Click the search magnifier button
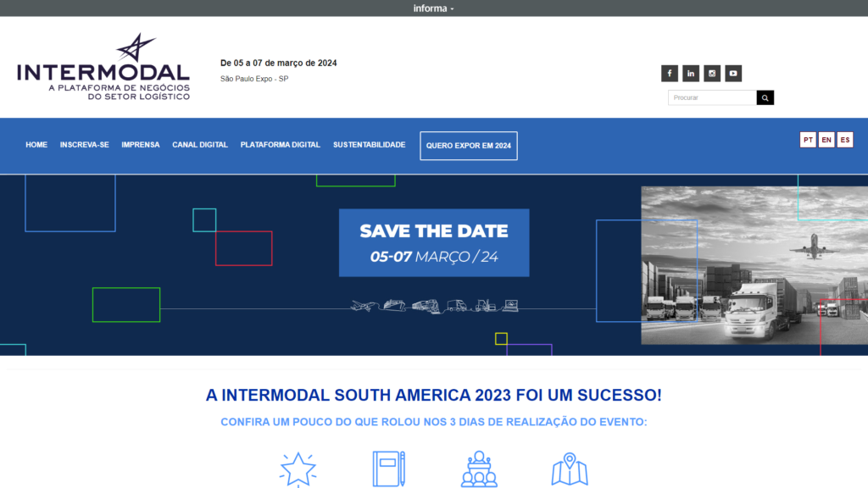Image resolution: width=868 pixels, height=488 pixels. [765, 98]
